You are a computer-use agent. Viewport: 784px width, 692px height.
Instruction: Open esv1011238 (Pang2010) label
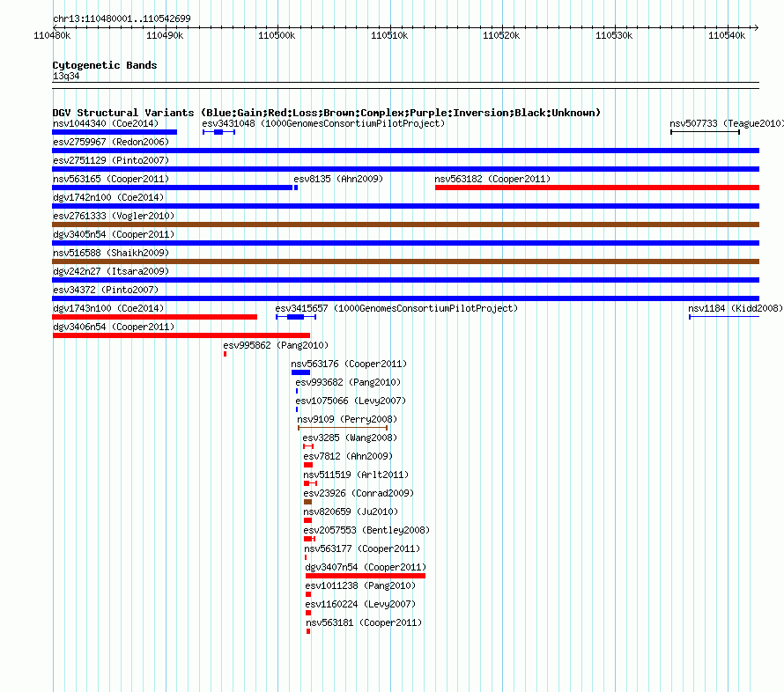360,586
